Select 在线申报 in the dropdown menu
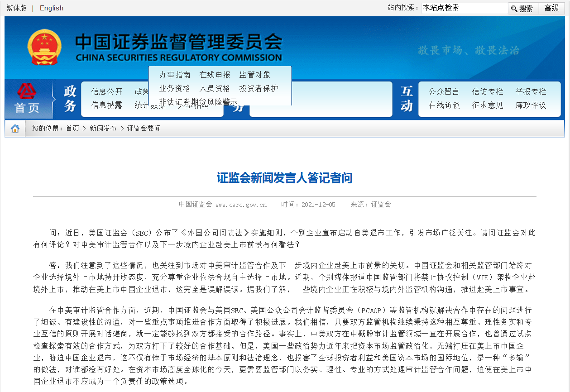 [215, 75]
